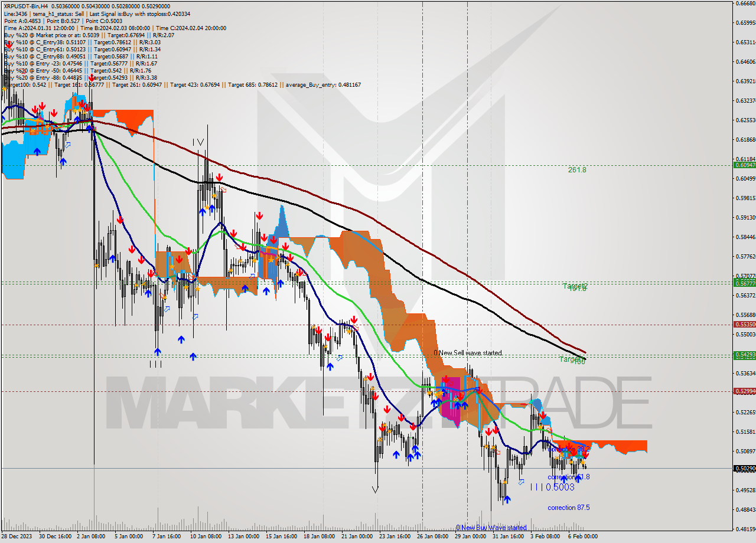Click the '10 Jan 08:00' date axis label

pos(205,537)
